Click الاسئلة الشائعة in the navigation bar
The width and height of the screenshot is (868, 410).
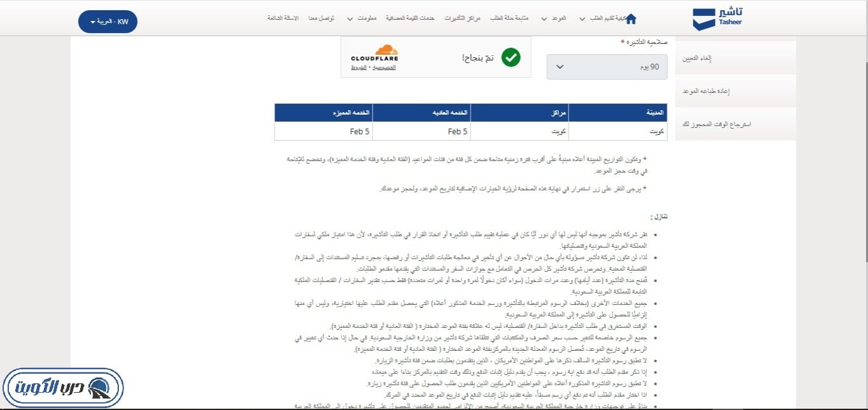coord(282,18)
